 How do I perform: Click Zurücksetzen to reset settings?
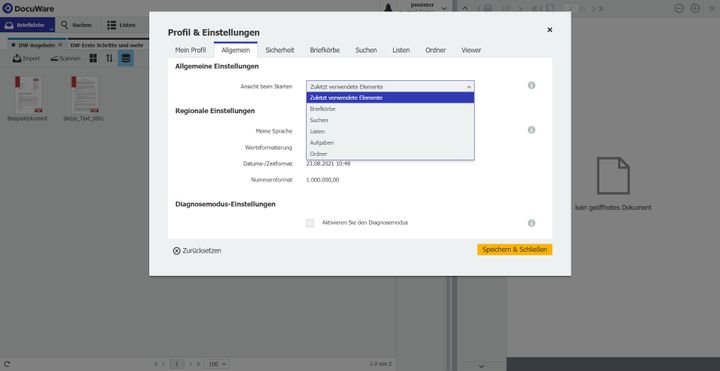point(197,251)
